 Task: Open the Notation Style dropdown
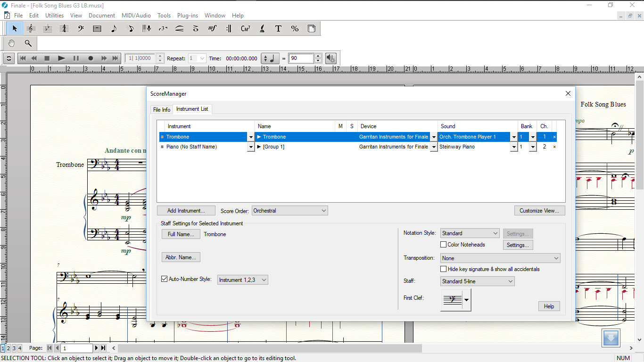coord(470,233)
